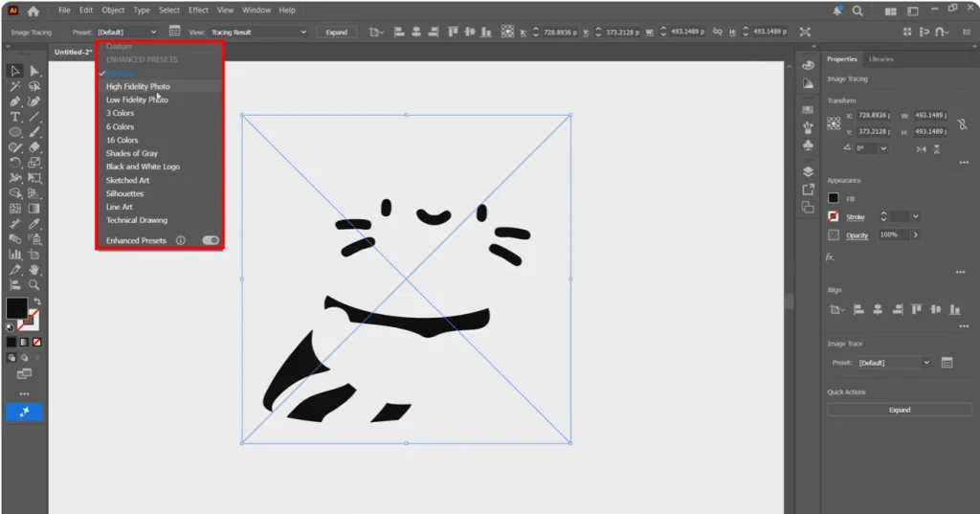Switch paint type to Gradient

24,342
